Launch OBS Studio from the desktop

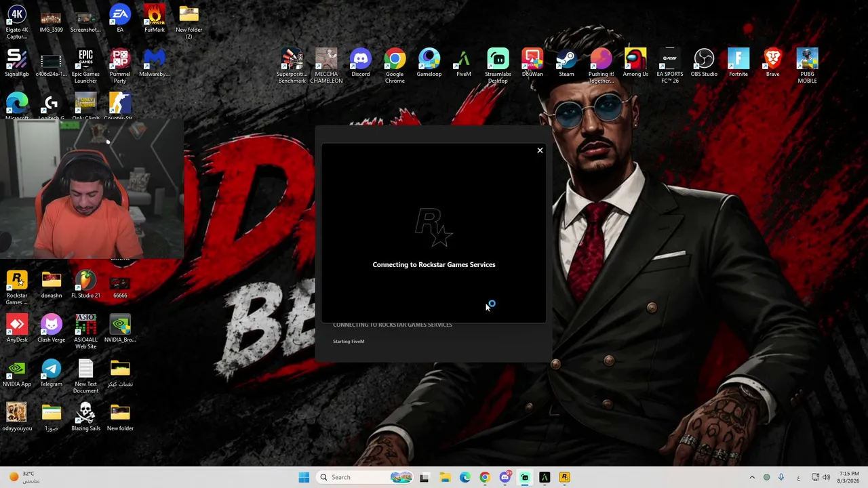pyautogui.click(x=704, y=64)
